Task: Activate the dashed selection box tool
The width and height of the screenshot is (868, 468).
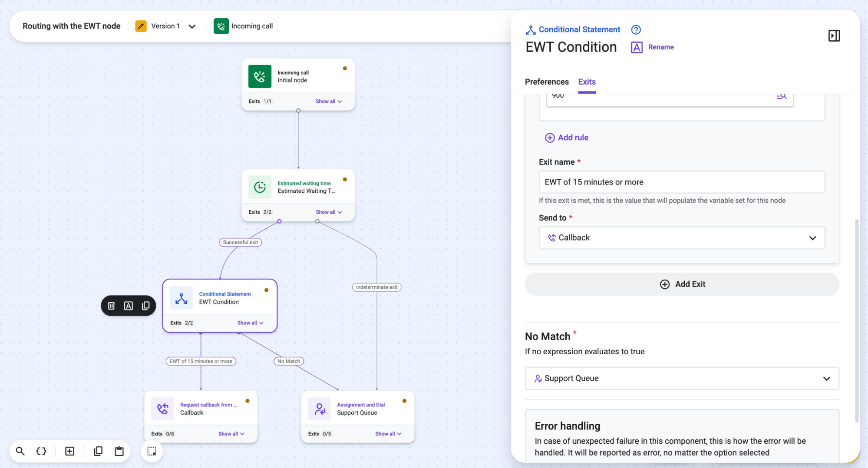Action: (x=152, y=451)
